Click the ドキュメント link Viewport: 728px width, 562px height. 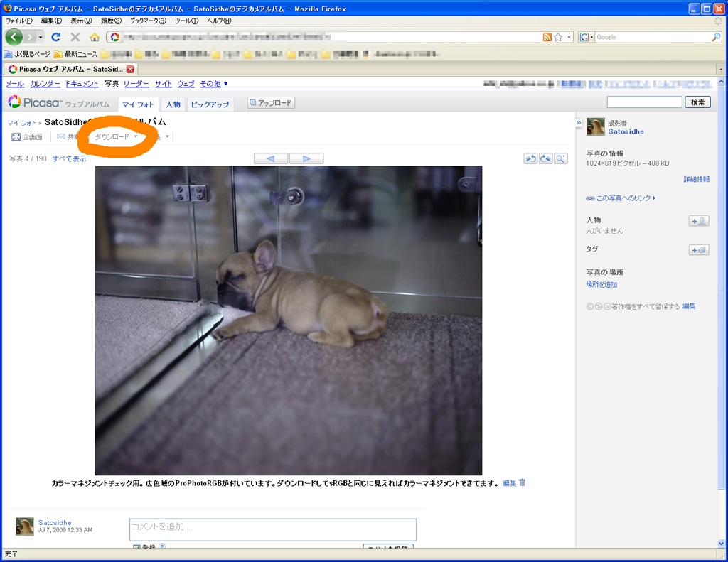(82, 84)
